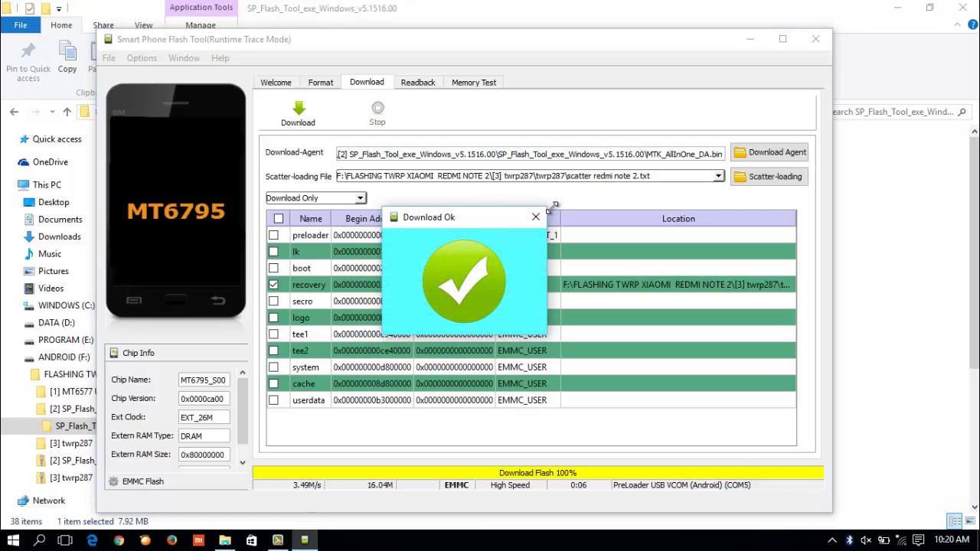Uncheck the recovery partition checkbox
980x551 pixels.
coord(273,285)
